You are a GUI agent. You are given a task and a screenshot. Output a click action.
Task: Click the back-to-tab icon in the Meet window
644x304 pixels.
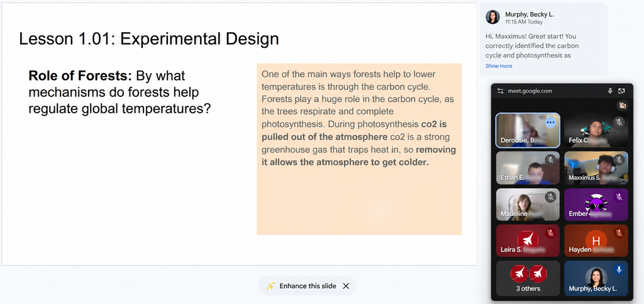point(621,91)
